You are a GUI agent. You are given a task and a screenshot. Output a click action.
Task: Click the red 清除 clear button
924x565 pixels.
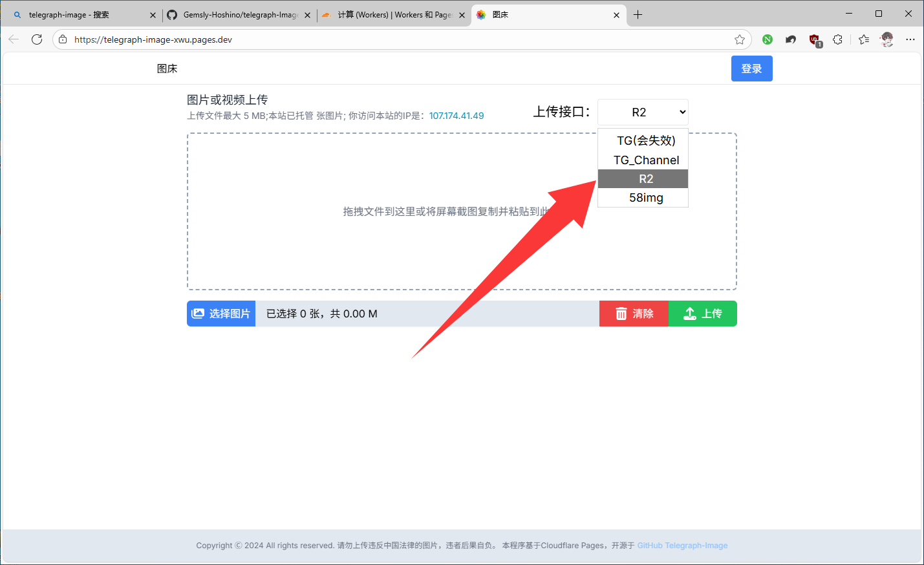(x=634, y=314)
